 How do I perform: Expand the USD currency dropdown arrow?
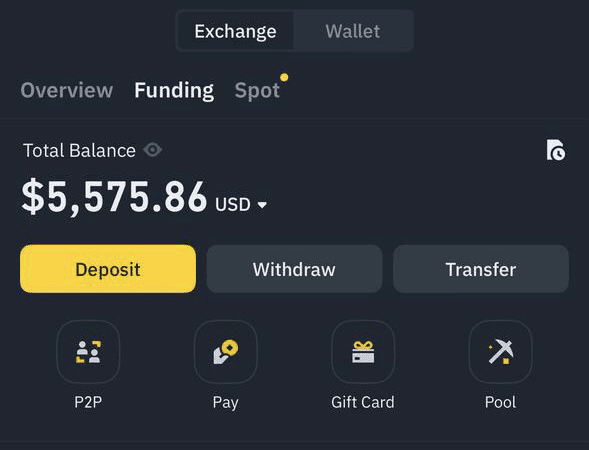tap(262, 205)
